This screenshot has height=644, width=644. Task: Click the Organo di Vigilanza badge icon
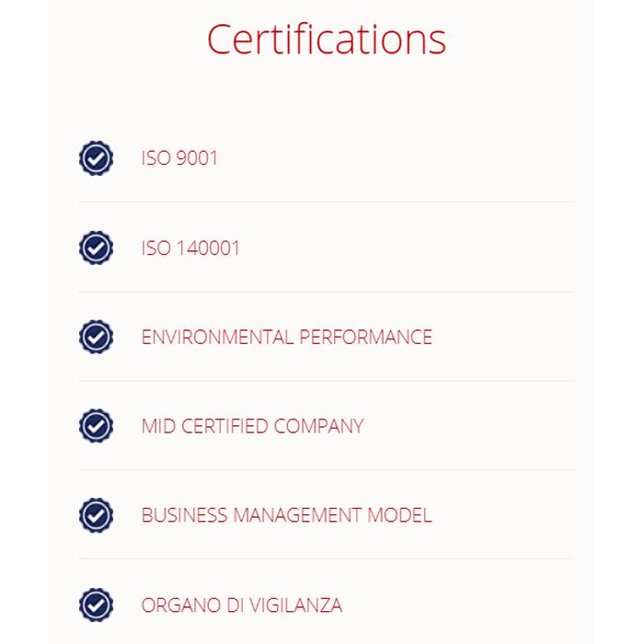(x=96, y=604)
